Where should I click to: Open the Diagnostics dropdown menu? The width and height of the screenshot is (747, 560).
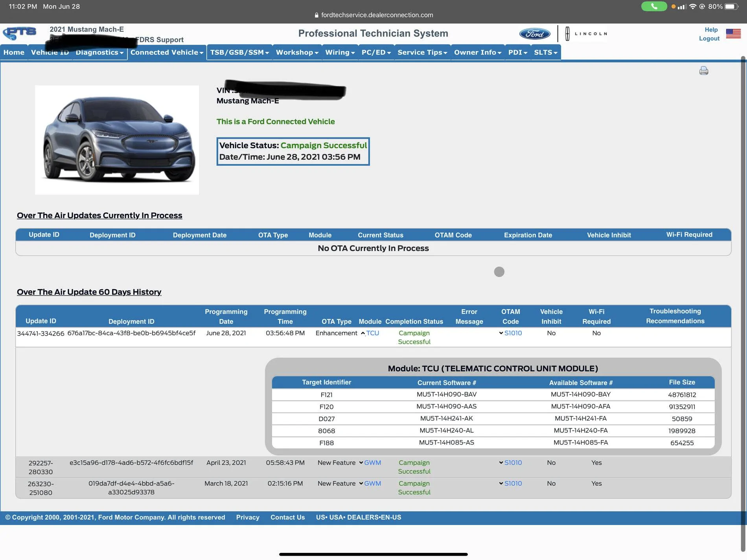click(99, 52)
